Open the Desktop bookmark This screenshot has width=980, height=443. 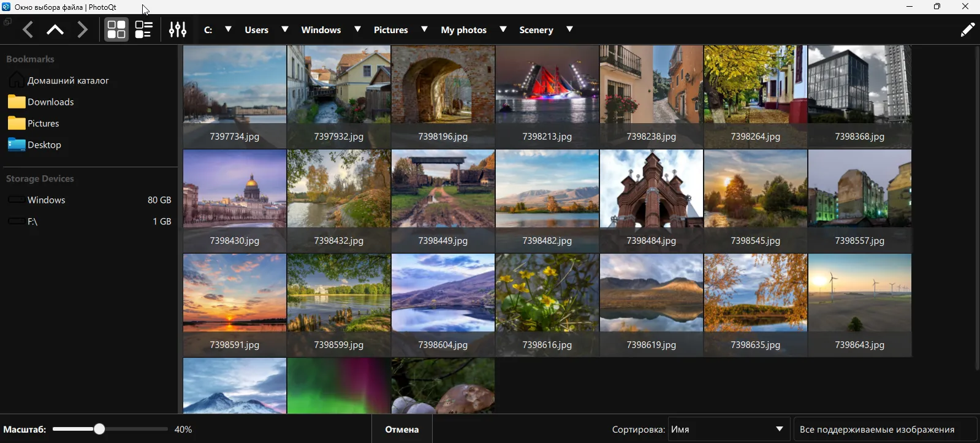[44, 145]
